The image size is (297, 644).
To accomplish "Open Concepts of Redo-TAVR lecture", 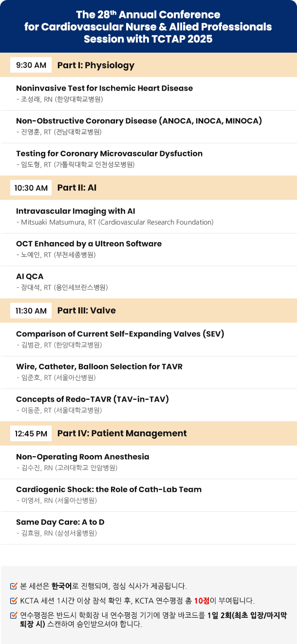I will click(x=93, y=399).
